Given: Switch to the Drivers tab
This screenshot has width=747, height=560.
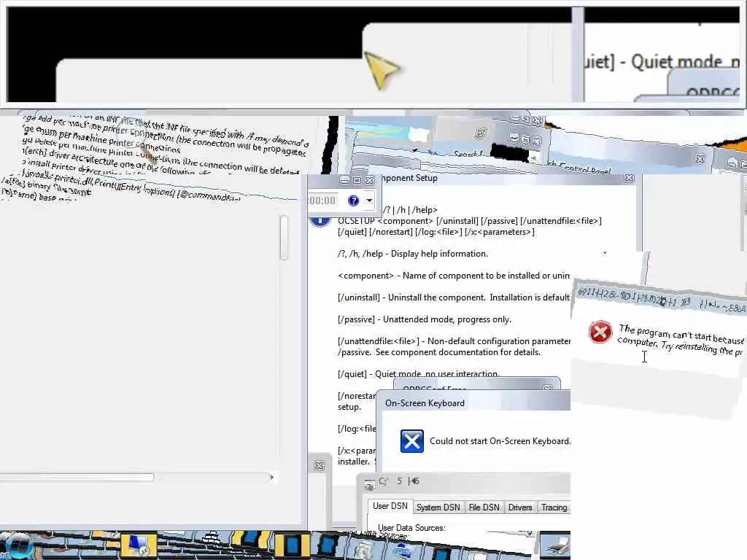Looking at the screenshot, I should click(x=520, y=507).
